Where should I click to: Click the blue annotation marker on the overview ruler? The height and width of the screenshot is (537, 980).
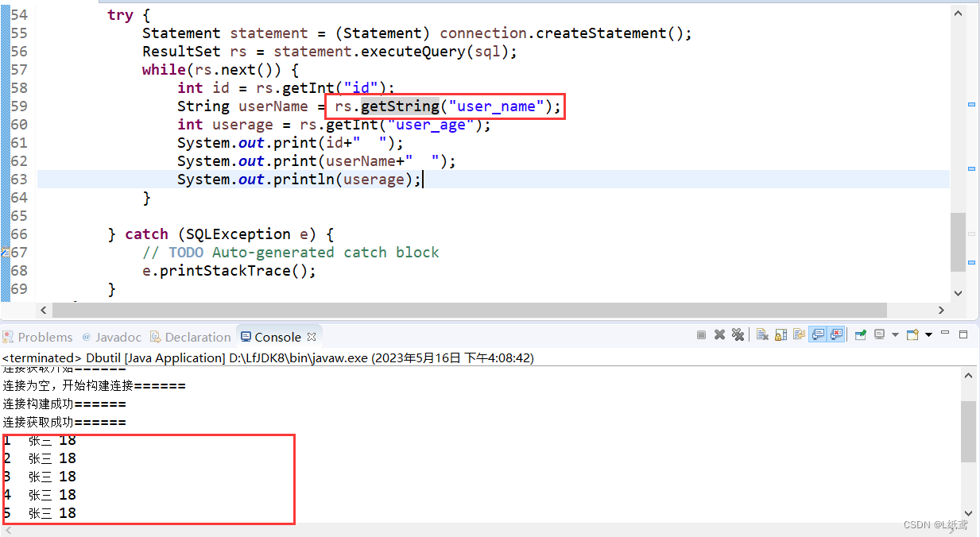(970, 104)
